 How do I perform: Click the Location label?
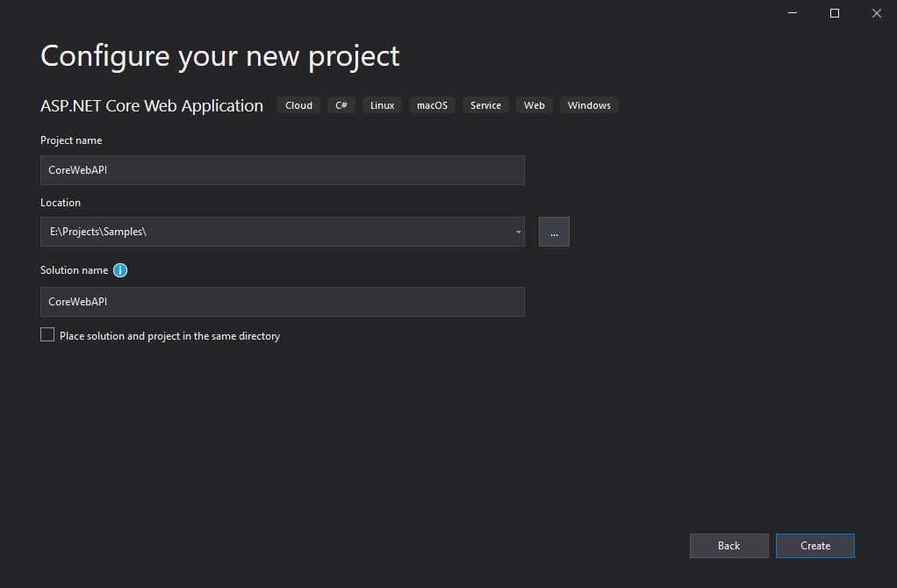pyautogui.click(x=60, y=203)
